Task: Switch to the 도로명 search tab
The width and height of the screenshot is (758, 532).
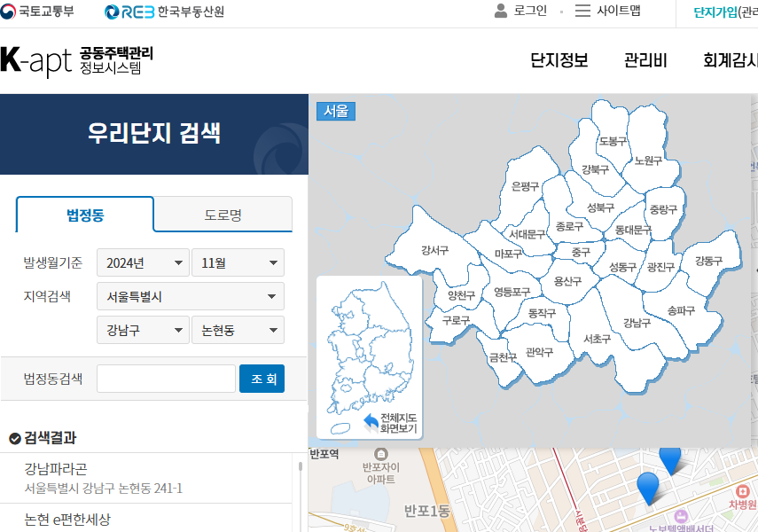Action: [x=223, y=214]
